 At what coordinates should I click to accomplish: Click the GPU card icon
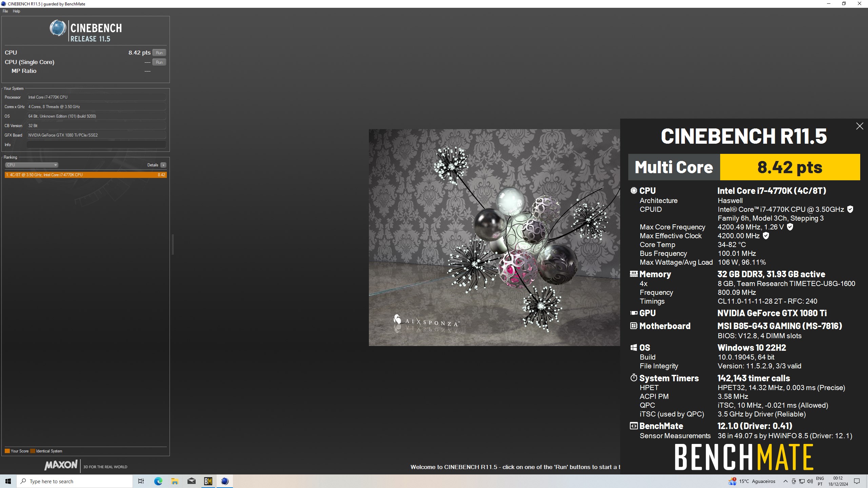click(x=633, y=313)
